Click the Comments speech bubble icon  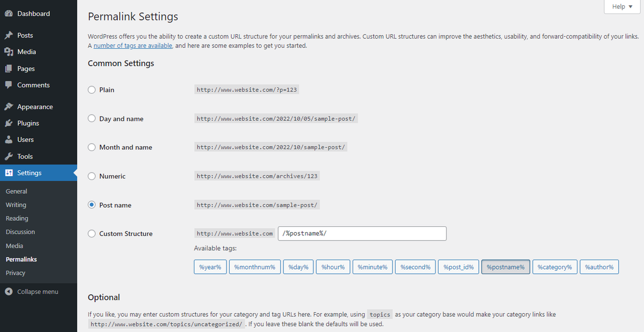tap(9, 85)
